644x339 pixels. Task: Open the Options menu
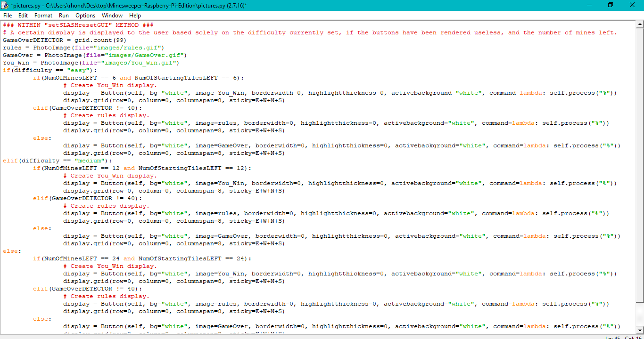(x=85, y=16)
